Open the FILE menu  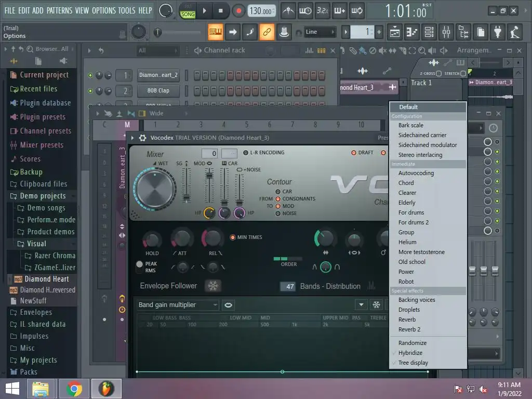(10, 10)
